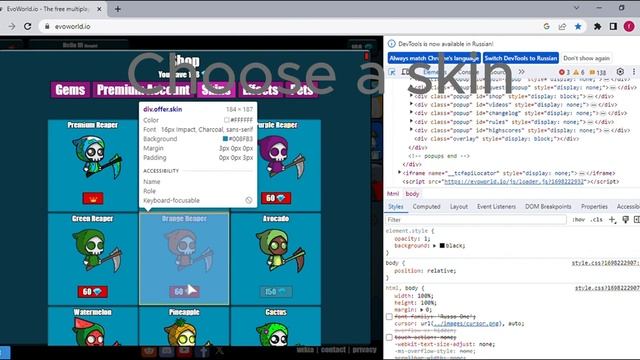Viewport: 640px width, 360px height.
Task: Expand the iframe __tcfapiLocator node
Action: (400, 173)
